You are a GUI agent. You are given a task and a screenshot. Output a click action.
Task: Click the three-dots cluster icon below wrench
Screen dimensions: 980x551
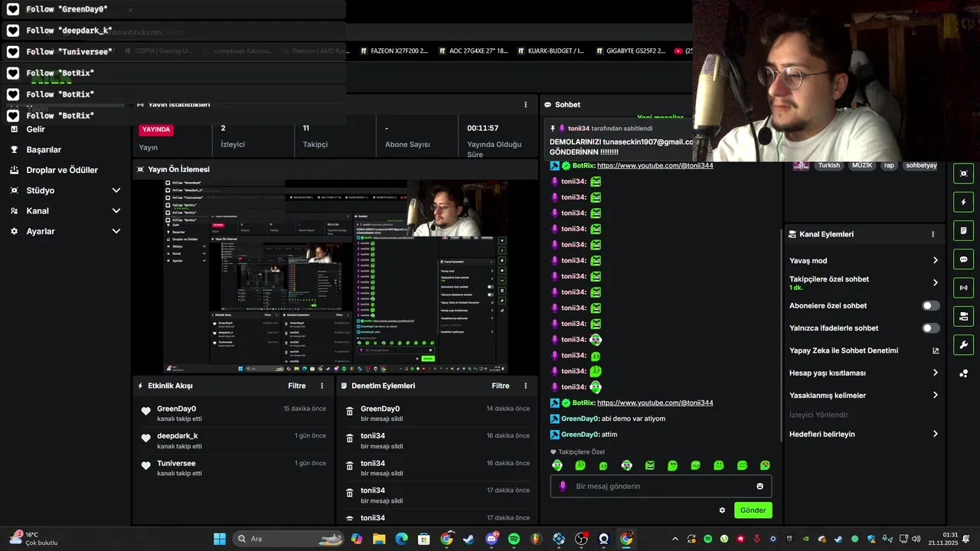963,373
